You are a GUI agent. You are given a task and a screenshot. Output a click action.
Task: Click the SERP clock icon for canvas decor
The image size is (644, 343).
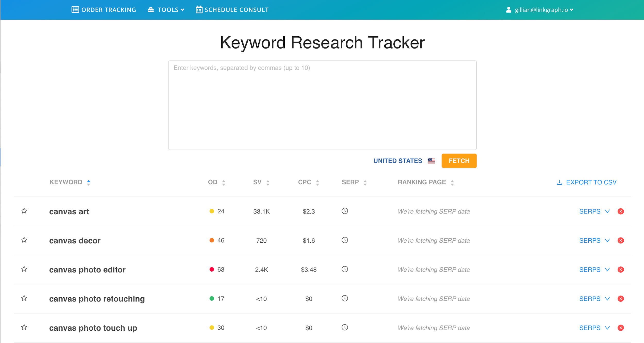coord(345,240)
